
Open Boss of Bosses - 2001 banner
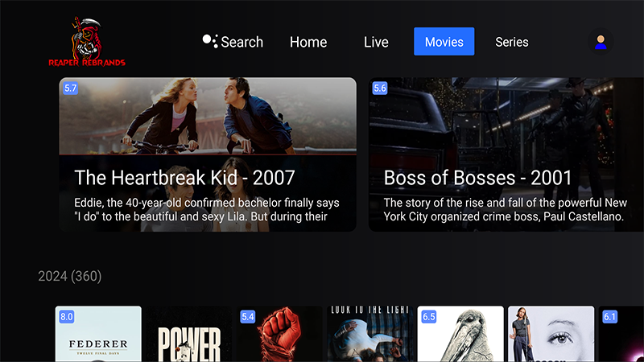tap(506, 154)
